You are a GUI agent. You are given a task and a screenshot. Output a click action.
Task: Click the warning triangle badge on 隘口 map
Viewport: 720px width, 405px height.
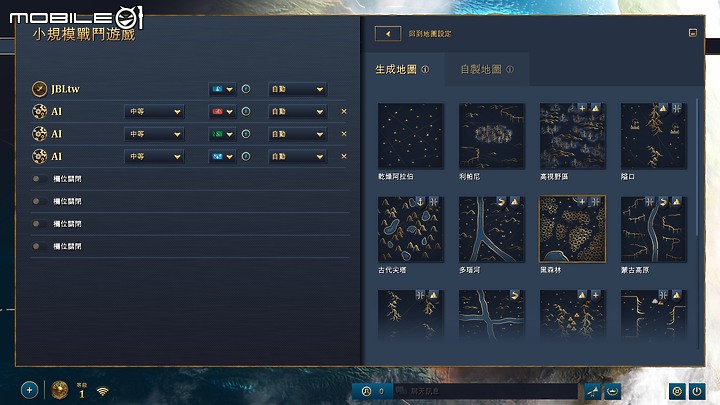(x=663, y=108)
